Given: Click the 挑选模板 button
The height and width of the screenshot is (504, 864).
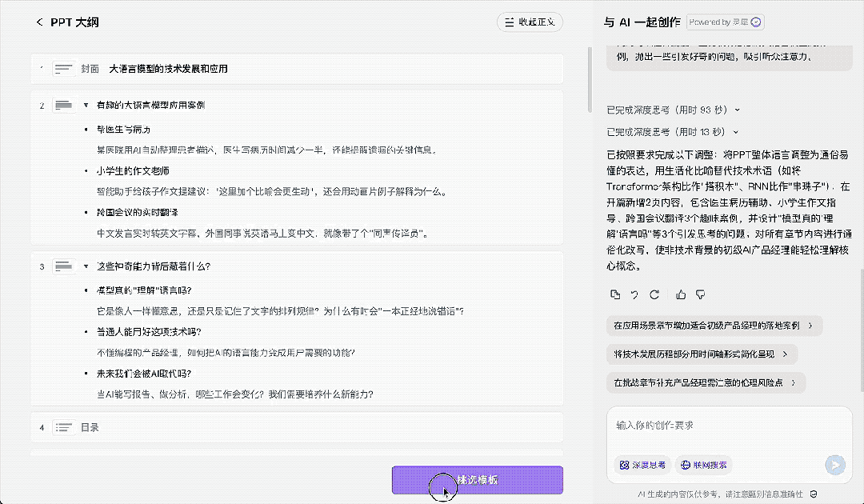Looking at the screenshot, I should pyautogui.click(x=477, y=480).
